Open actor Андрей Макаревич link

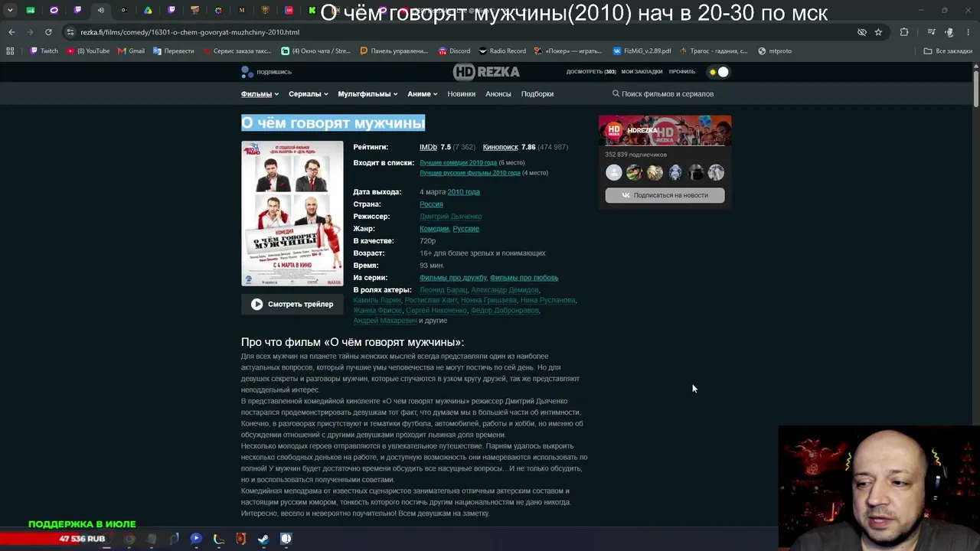coord(385,321)
